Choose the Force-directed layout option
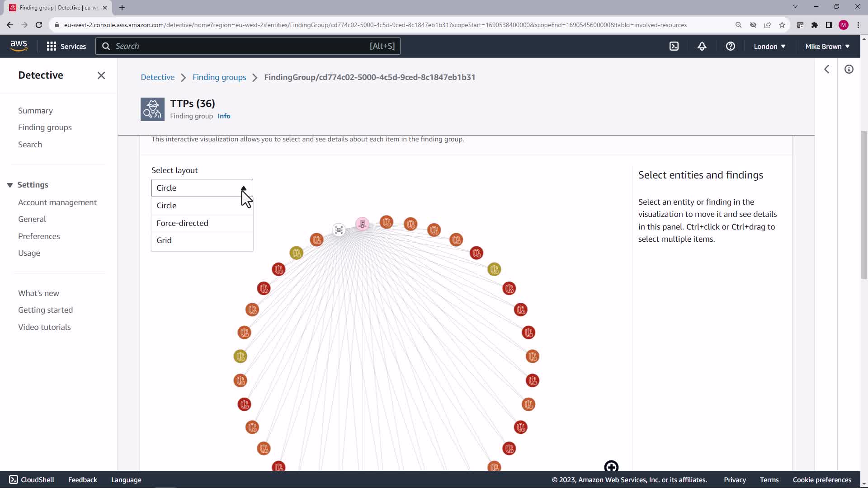The image size is (868, 488). (x=182, y=223)
